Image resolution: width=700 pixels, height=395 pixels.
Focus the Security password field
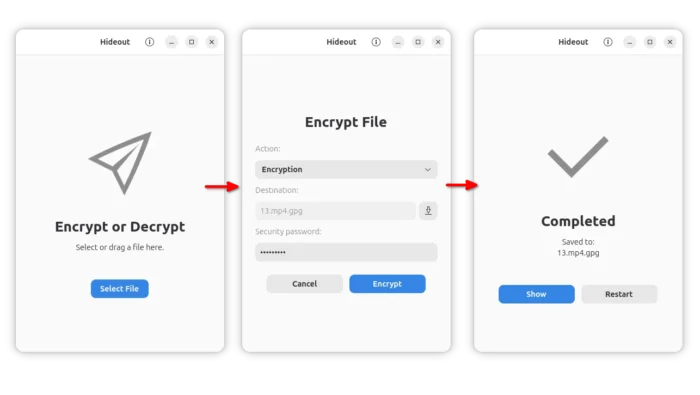pyautogui.click(x=346, y=252)
